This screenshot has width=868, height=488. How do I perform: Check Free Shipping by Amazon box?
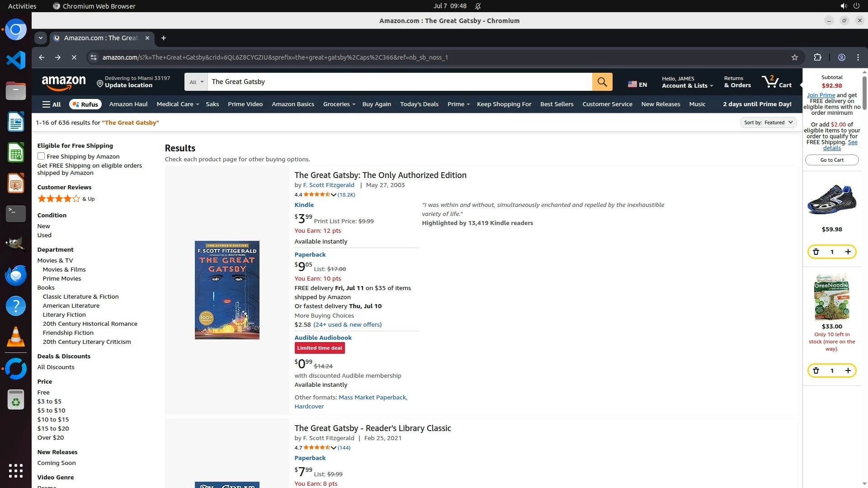[x=41, y=156]
